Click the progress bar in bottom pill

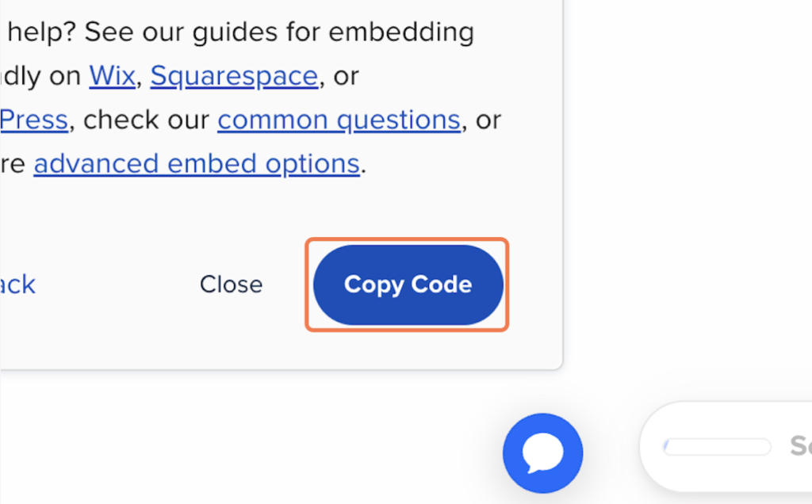717,447
